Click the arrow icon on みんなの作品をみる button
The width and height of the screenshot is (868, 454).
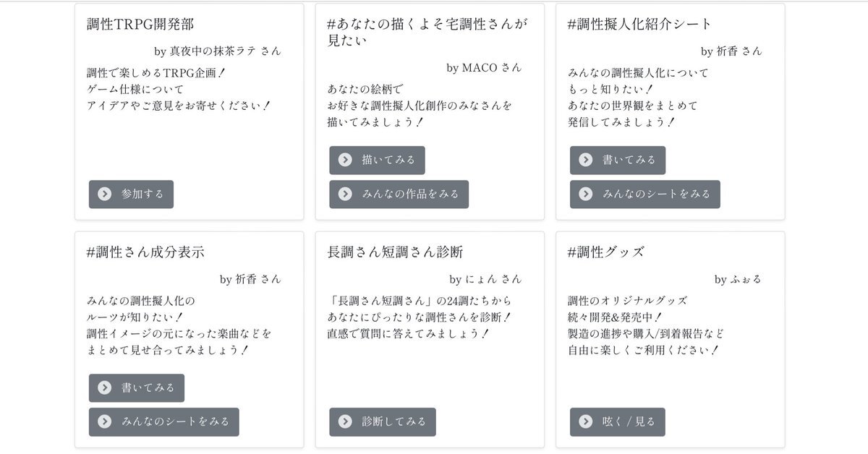click(x=345, y=194)
